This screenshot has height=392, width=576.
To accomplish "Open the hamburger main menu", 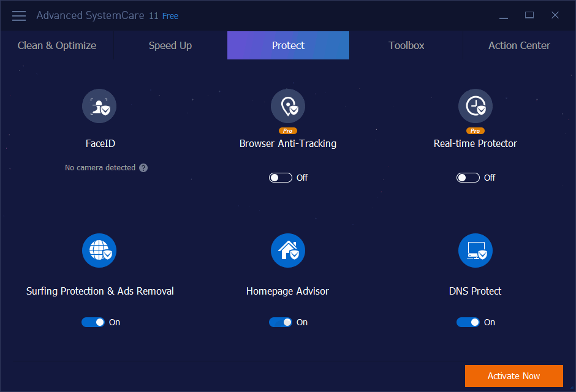I will pos(19,16).
